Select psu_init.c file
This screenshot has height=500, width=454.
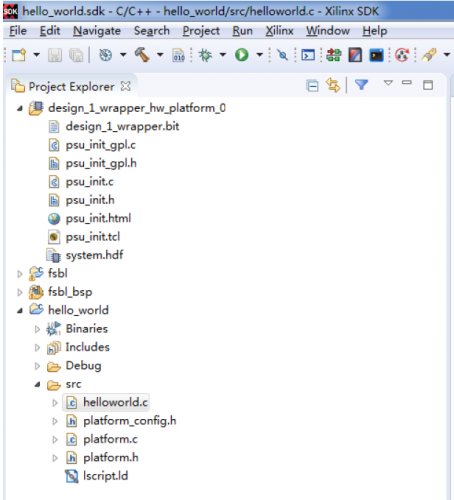[89, 182]
